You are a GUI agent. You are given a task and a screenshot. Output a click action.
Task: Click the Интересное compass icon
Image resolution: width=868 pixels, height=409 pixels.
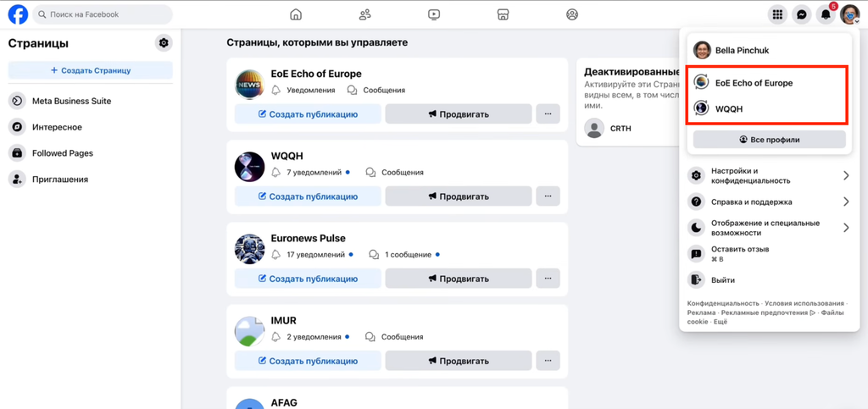tap(17, 127)
